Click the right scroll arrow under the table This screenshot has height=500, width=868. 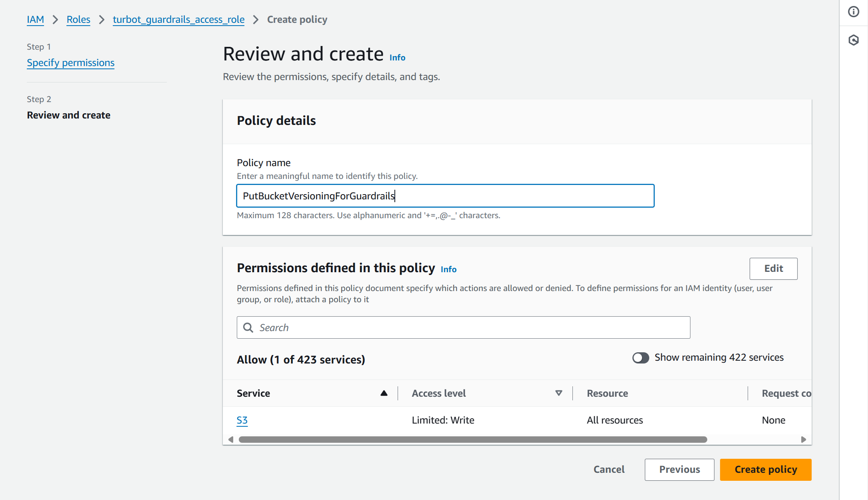pyautogui.click(x=804, y=439)
